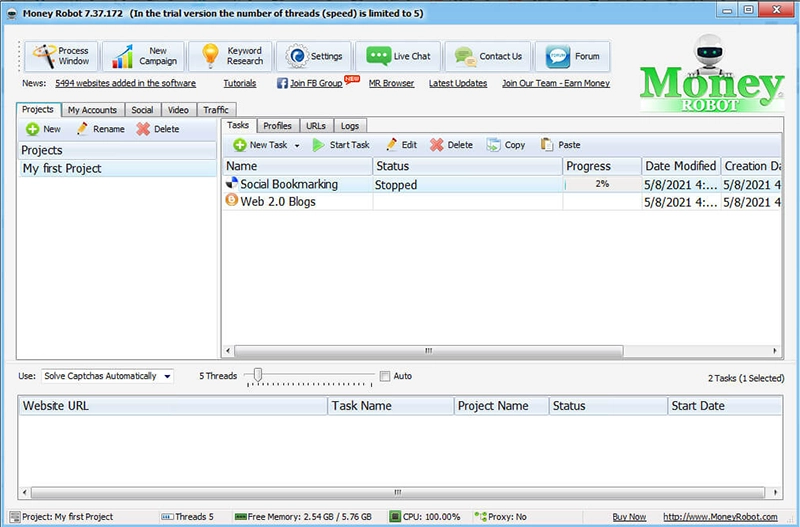Image resolution: width=800 pixels, height=527 pixels.
Task: Start the selected task using the green arrow
Action: pos(341,145)
